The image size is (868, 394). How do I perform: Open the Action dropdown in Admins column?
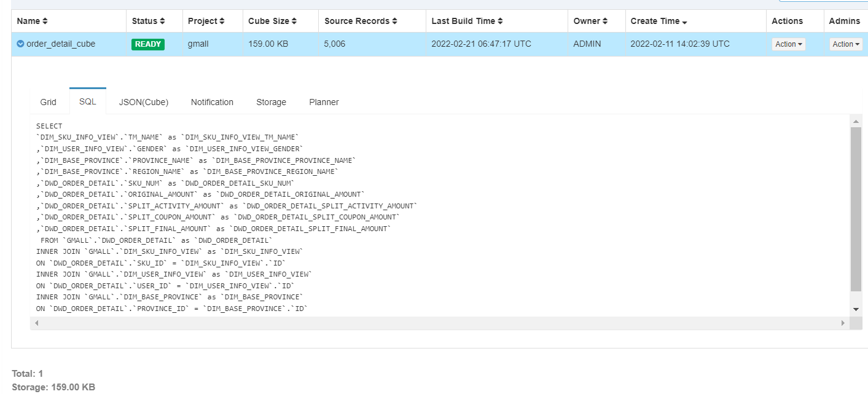pyautogui.click(x=846, y=44)
